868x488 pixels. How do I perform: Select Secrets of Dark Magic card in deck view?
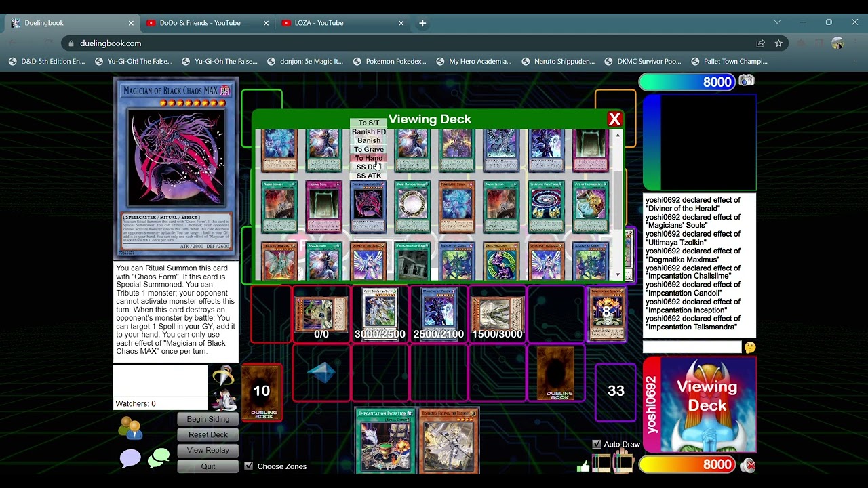(x=546, y=206)
